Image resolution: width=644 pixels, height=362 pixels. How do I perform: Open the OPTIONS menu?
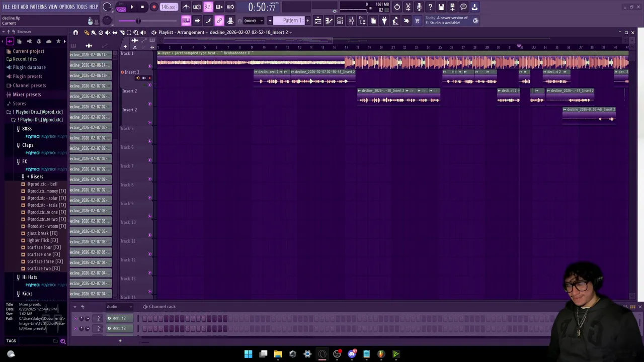[x=67, y=7]
